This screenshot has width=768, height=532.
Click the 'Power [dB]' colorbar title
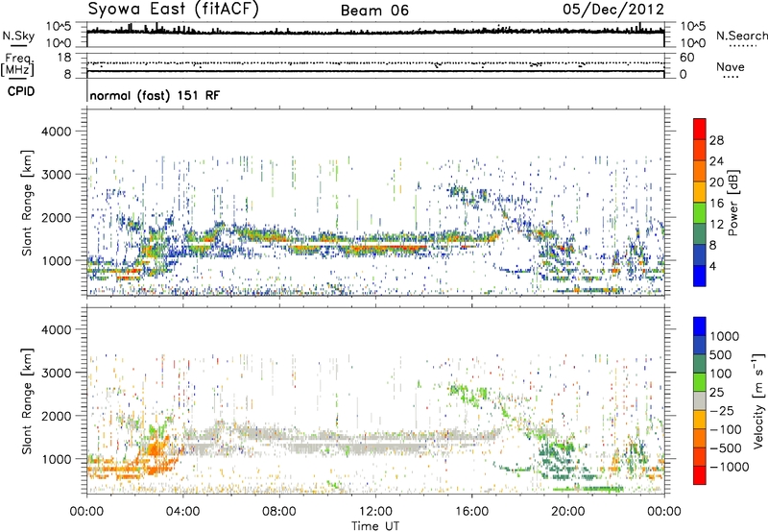(732, 203)
